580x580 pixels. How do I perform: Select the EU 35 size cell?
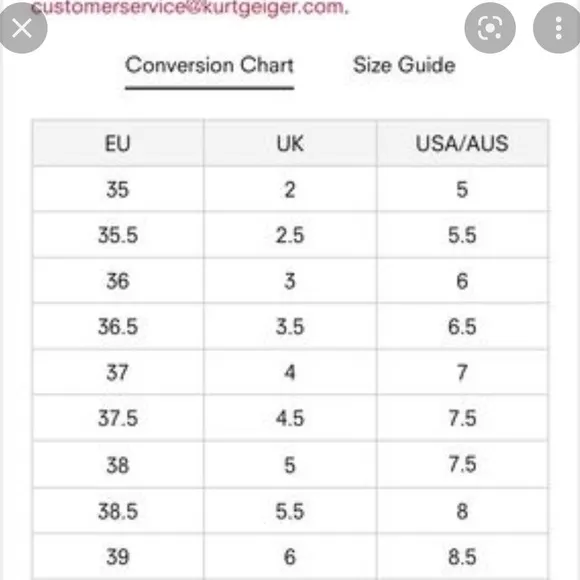pos(118,189)
